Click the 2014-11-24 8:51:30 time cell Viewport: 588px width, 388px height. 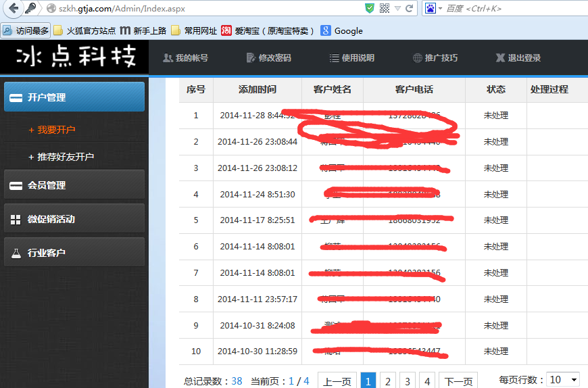tap(258, 194)
